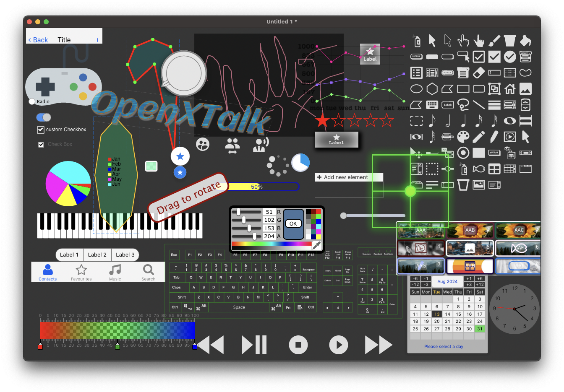Select Label 2 segment
564x392 pixels.
click(97, 255)
